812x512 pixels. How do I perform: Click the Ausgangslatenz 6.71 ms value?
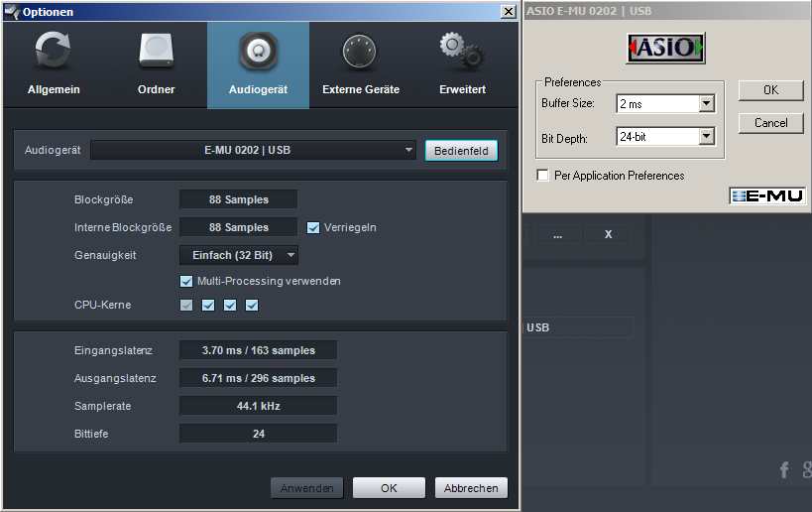(x=259, y=378)
